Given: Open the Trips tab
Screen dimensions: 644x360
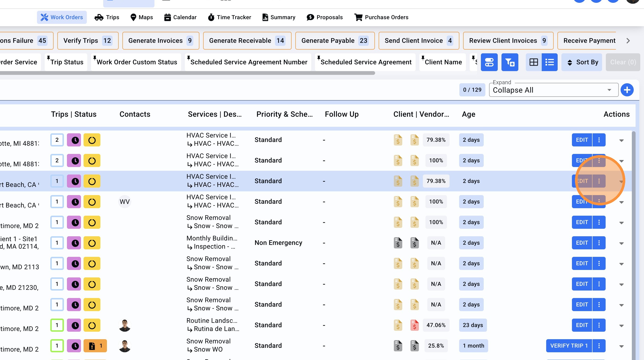Looking at the screenshot, I should click(x=107, y=17).
